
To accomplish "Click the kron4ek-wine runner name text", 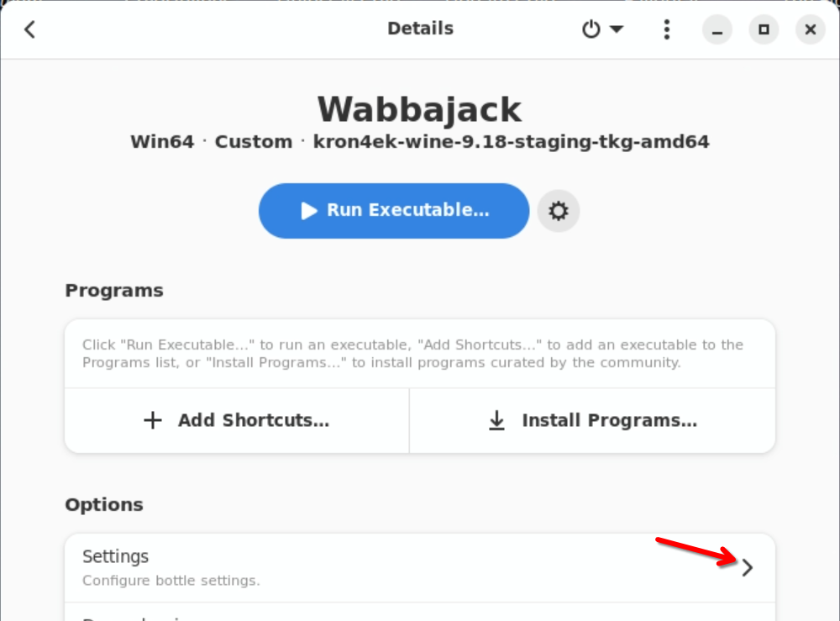I will click(x=511, y=141).
